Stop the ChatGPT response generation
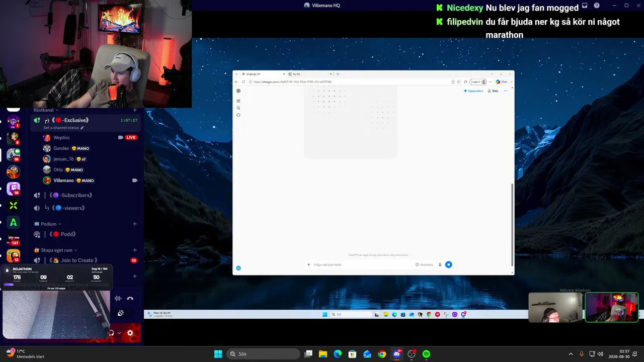Screen dimensions: 644x362 coord(448,264)
